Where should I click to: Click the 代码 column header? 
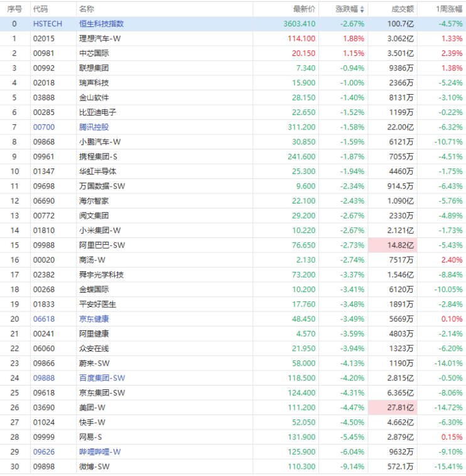tap(40, 9)
